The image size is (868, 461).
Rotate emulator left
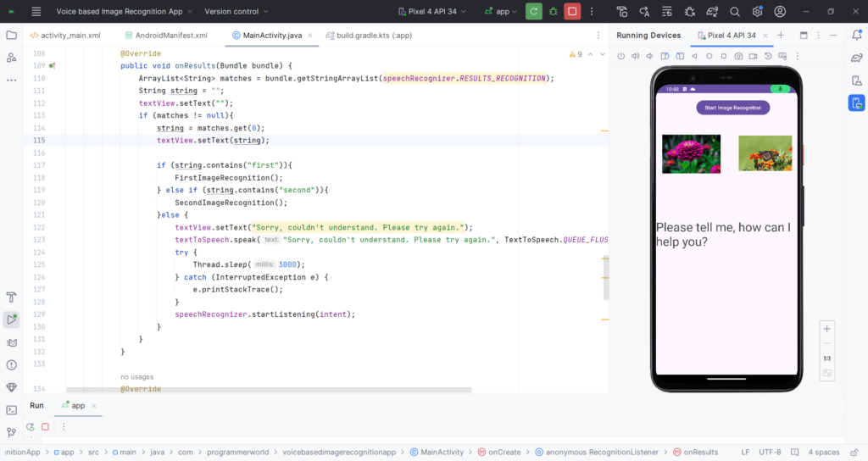(665, 56)
